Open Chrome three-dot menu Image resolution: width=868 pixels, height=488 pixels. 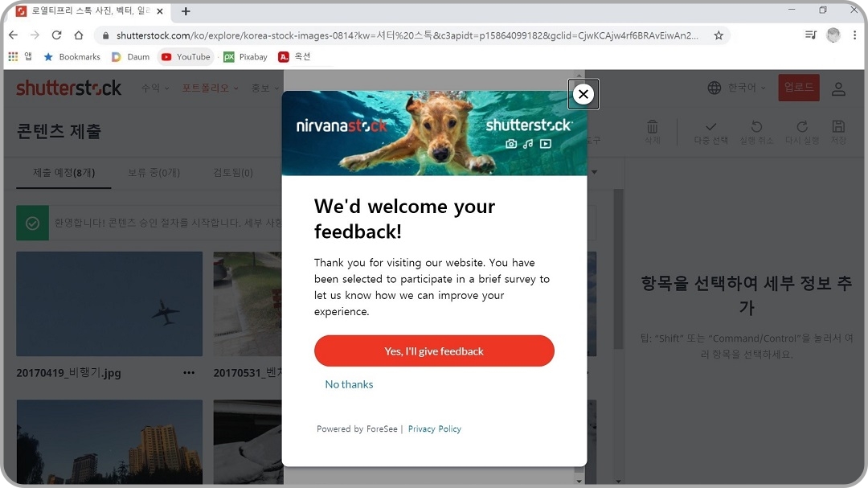coord(854,35)
